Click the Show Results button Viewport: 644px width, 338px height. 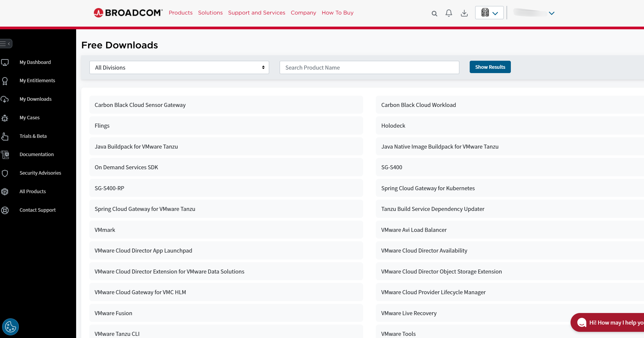pos(490,67)
